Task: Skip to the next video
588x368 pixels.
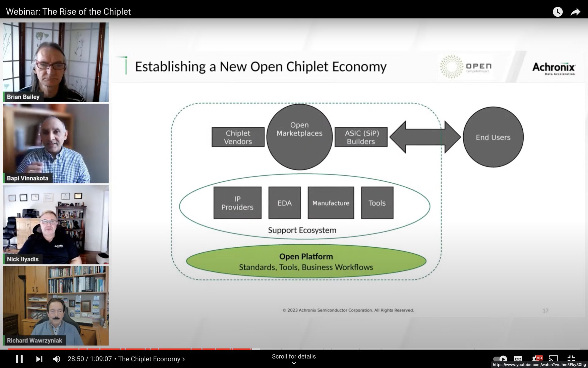Action: tap(39, 359)
